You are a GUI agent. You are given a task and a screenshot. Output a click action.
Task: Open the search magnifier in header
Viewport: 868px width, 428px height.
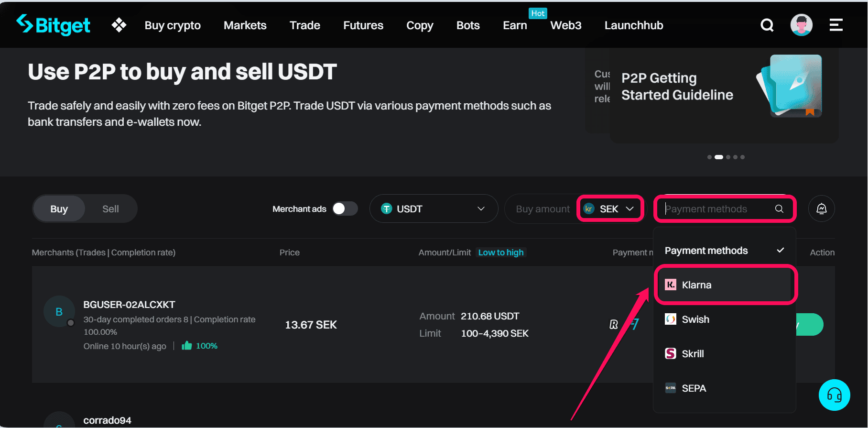click(x=767, y=25)
